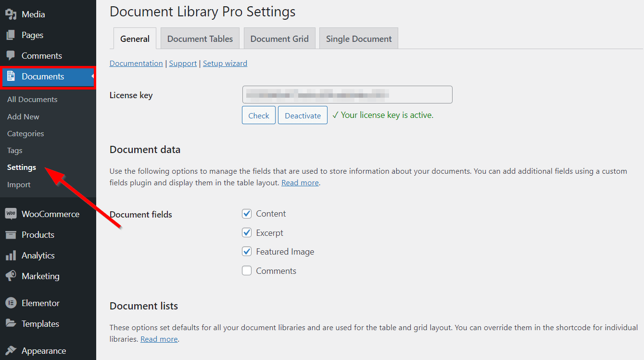Open the Media library icon
This screenshot has height=360, width=644.
(11, 14)
